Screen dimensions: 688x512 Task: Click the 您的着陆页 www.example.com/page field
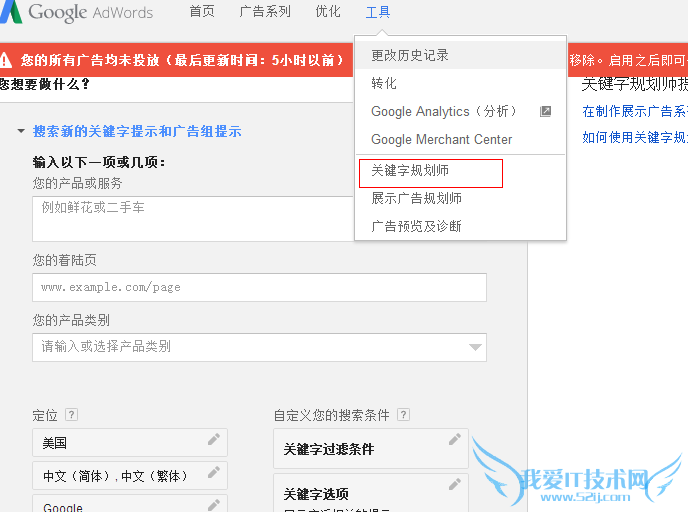[x=259, y=287]
